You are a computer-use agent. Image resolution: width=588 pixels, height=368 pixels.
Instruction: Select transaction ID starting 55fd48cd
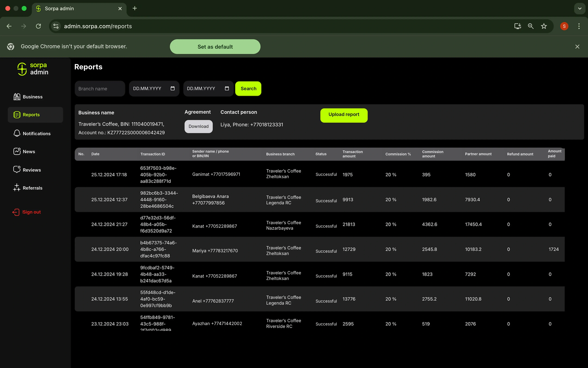point(158,299)
